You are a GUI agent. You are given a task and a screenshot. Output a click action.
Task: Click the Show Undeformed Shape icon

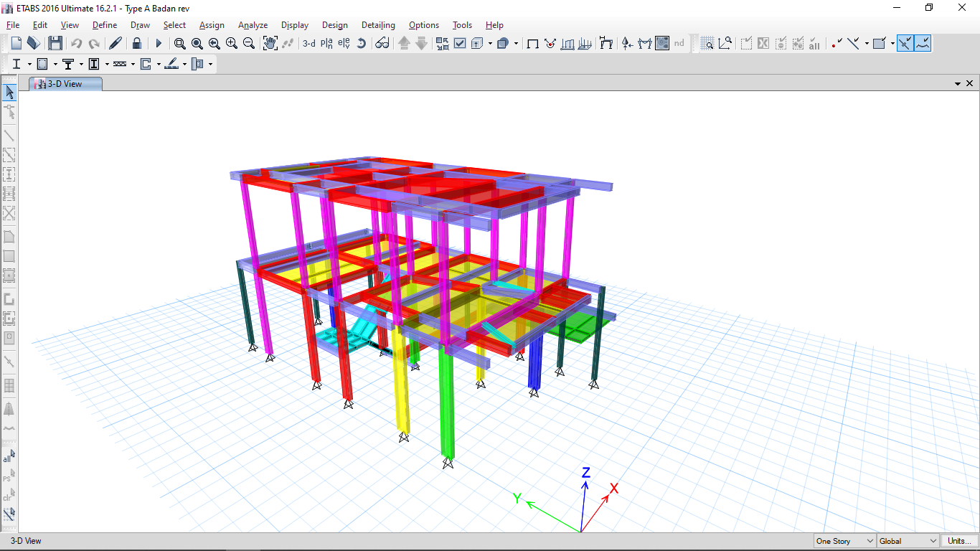[x=532, y=43]
